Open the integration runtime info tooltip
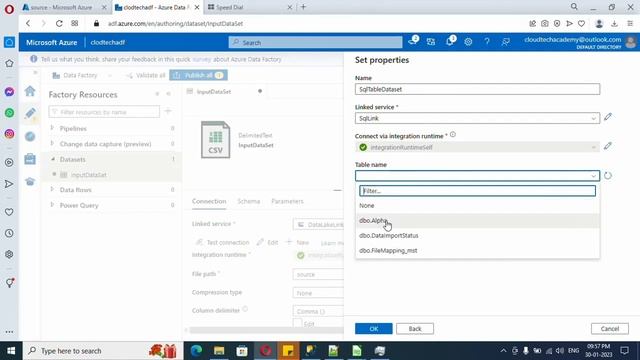This screenshot has width=640, height=360. (453, 135)
